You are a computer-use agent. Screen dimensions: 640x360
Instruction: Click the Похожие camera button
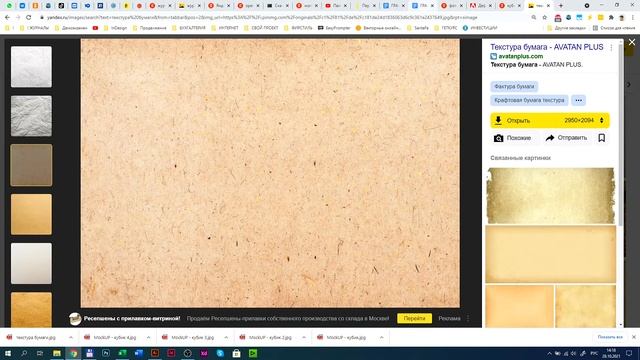(x=513, y=138)
